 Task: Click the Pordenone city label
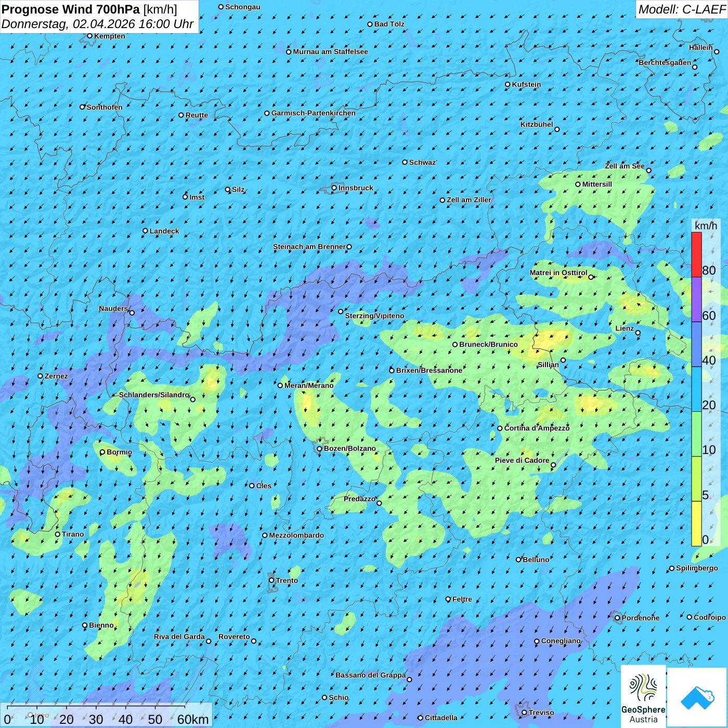click(640, 618)
